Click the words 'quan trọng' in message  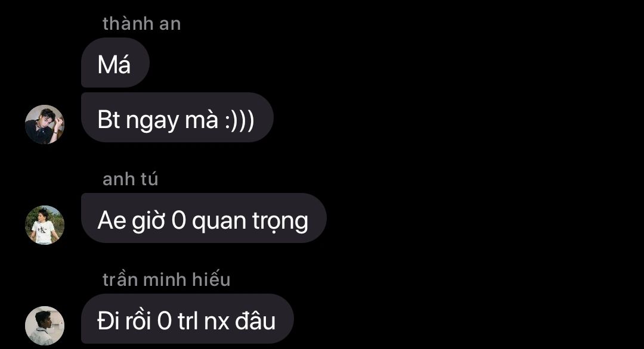(x=250, y=222)
